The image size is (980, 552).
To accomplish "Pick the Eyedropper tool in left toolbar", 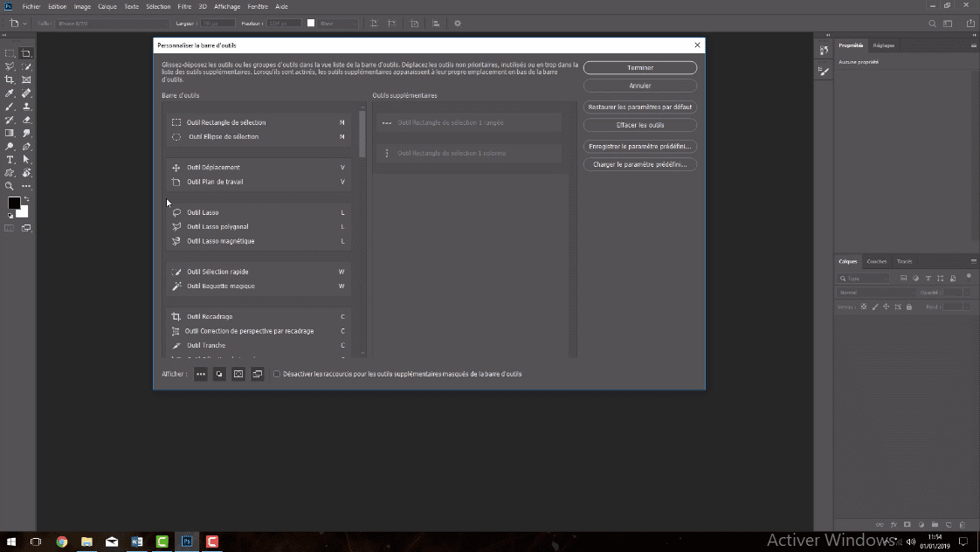I will tap(10, 93).
